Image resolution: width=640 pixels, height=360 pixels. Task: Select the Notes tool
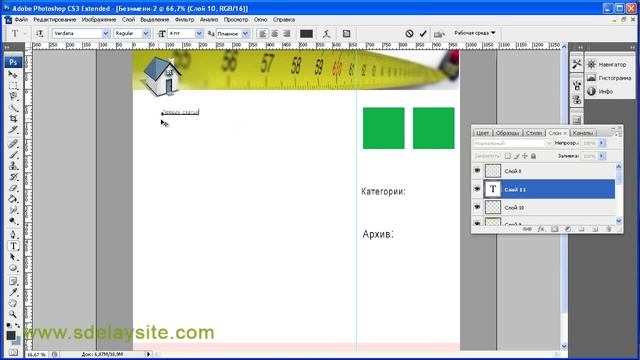[13, 282]
